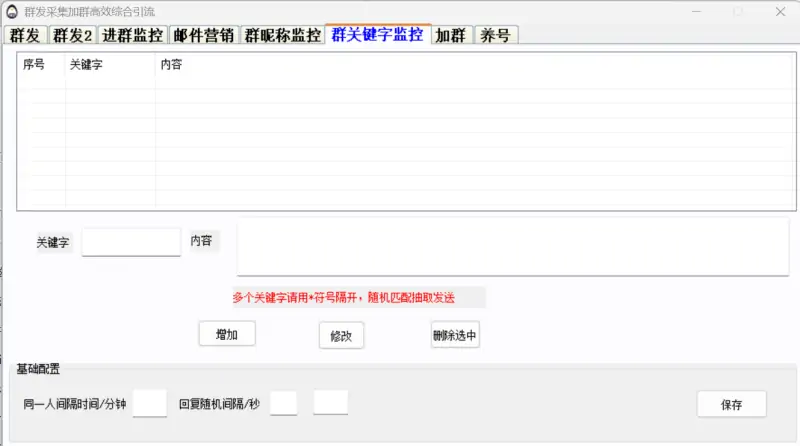Switch to the 群昵称监控 tab
The width and height of the screenshot is (800, 446).
pos(283,35)
